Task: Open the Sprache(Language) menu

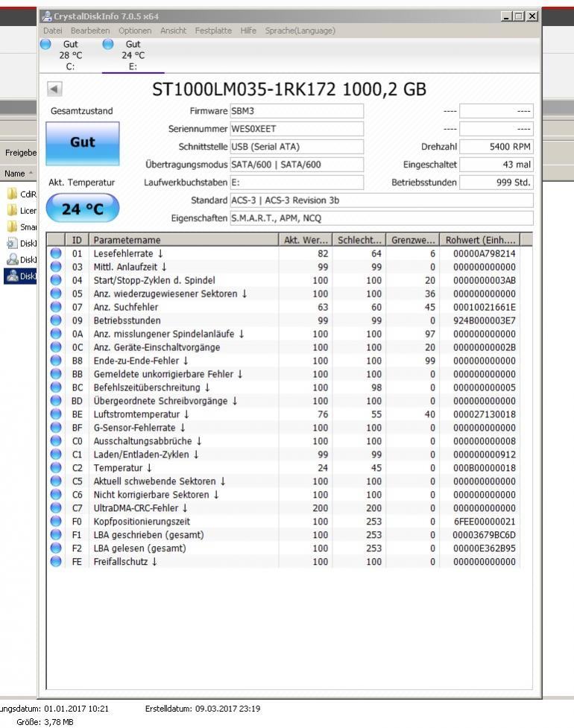Action: click(x=300, y=31)
